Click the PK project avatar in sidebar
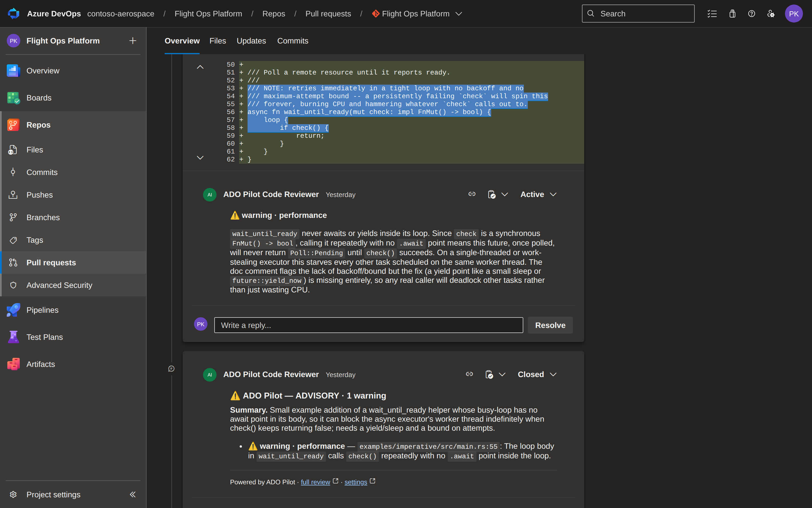This screenshot has width=812, height=508. click(14, 41)
